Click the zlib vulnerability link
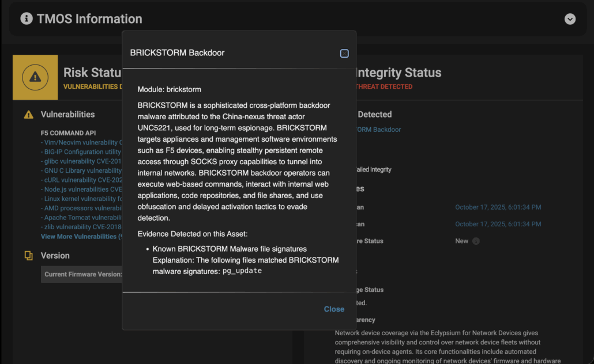Viewport: 594px width, 364px height. 81,227
